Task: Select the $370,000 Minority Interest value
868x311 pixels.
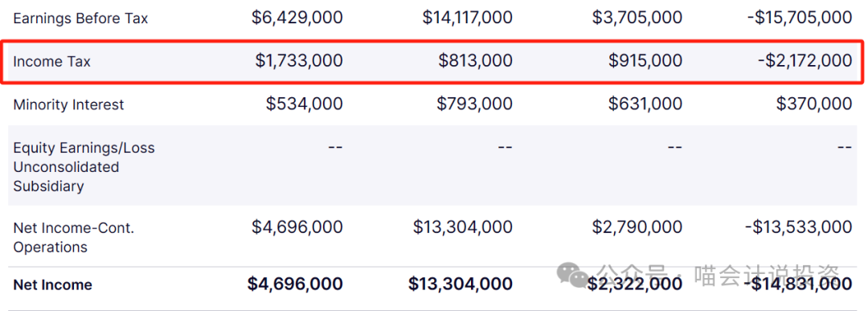Action: tap(814, 104)
